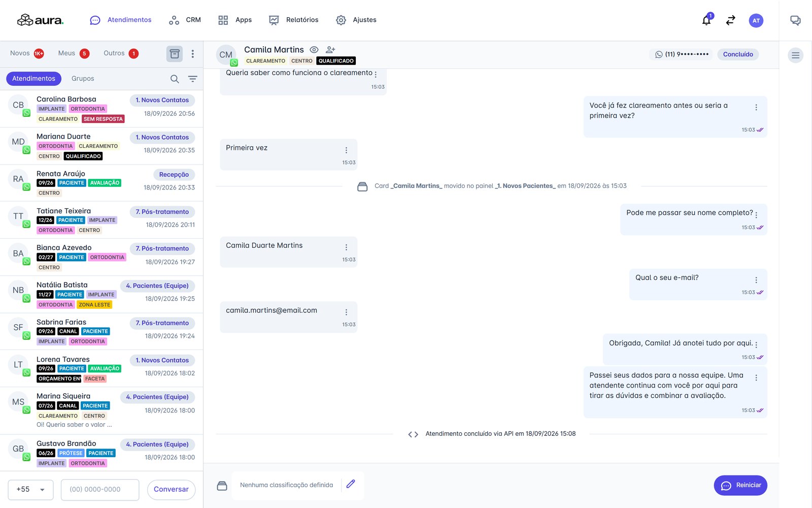Open options for 'Pode me passar seu nome completo?'
Image resolution: width=812 pixels, height=508 pixels.
pyautogui.click(x=756, y=215)
